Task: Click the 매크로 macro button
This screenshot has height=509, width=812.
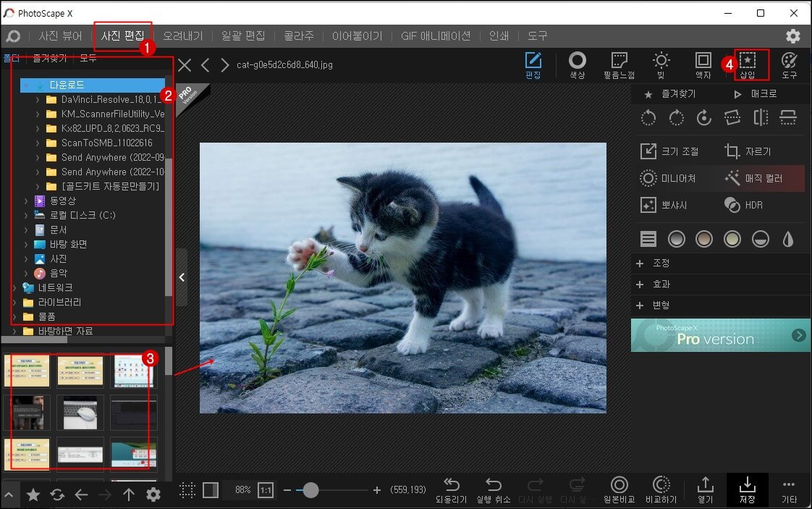Action: 756,94
